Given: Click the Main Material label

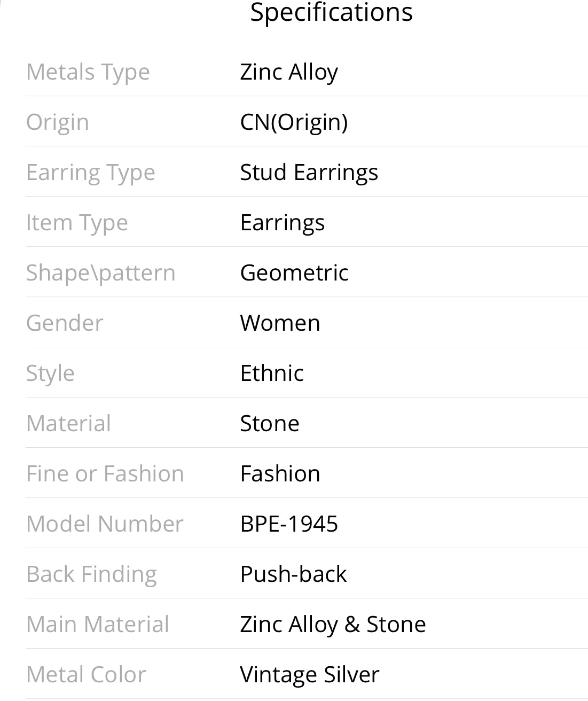Looking at the screenshot, I should click(98, 625).
